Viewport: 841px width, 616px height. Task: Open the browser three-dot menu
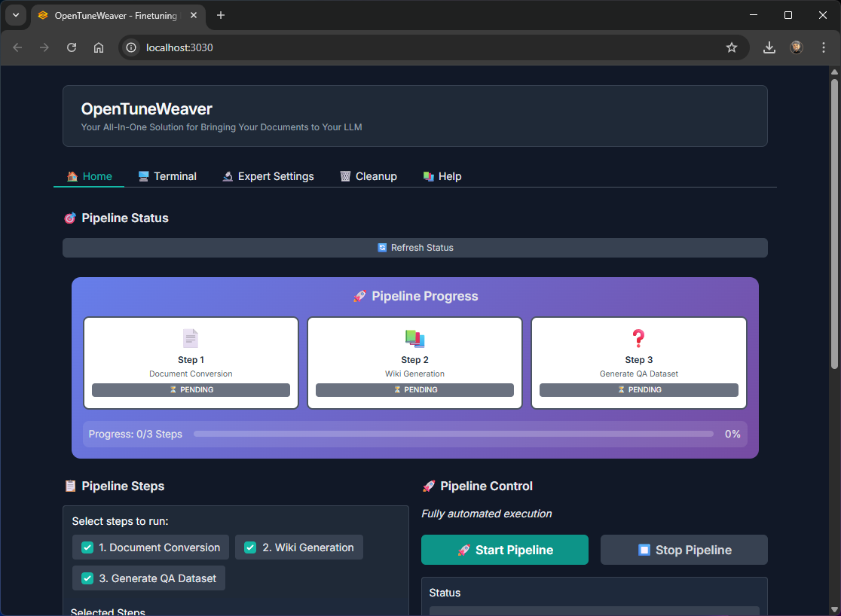coord(824,47)
